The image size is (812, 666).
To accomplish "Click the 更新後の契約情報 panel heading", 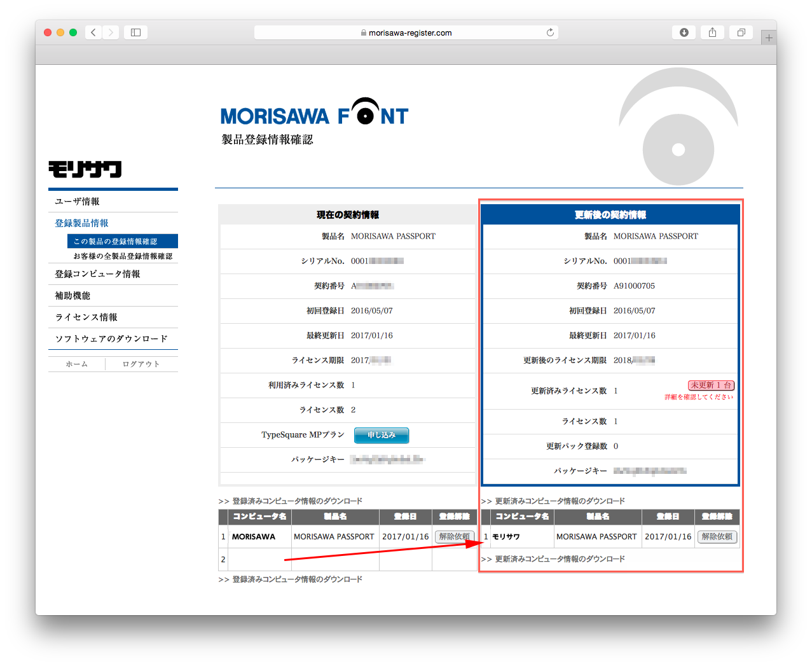I will (x=610, y=215).
